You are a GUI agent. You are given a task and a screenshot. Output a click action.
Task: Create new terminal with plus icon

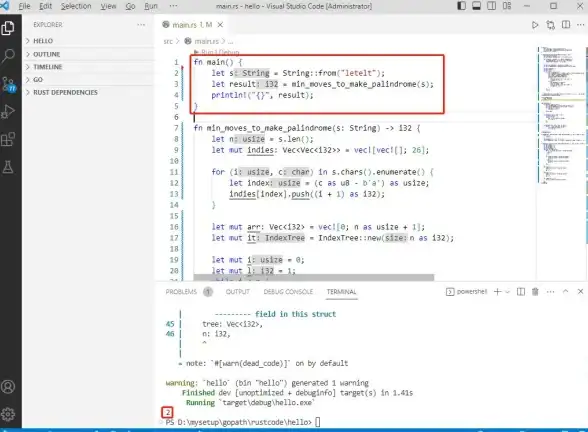(x=498, y=292)
